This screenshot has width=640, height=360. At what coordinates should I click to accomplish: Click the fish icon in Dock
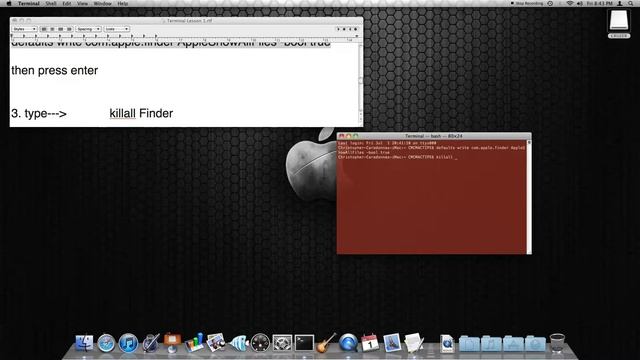pos(239,343)
